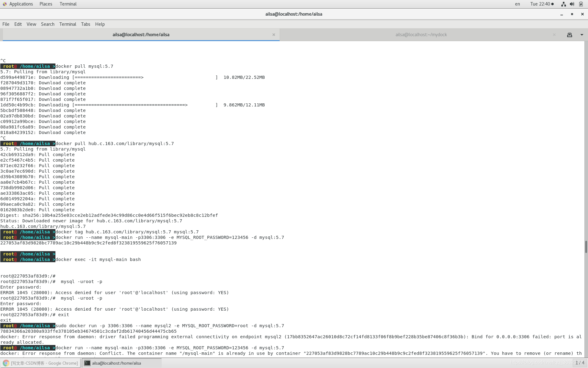588x368 pixels.
Task: Open the View menu
Action: pos(31,24)
